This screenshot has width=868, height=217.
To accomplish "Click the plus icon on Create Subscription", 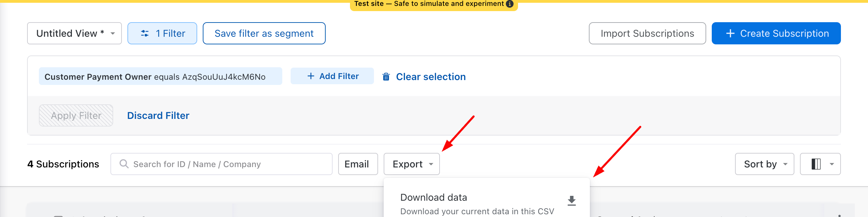I will [731, 33].
